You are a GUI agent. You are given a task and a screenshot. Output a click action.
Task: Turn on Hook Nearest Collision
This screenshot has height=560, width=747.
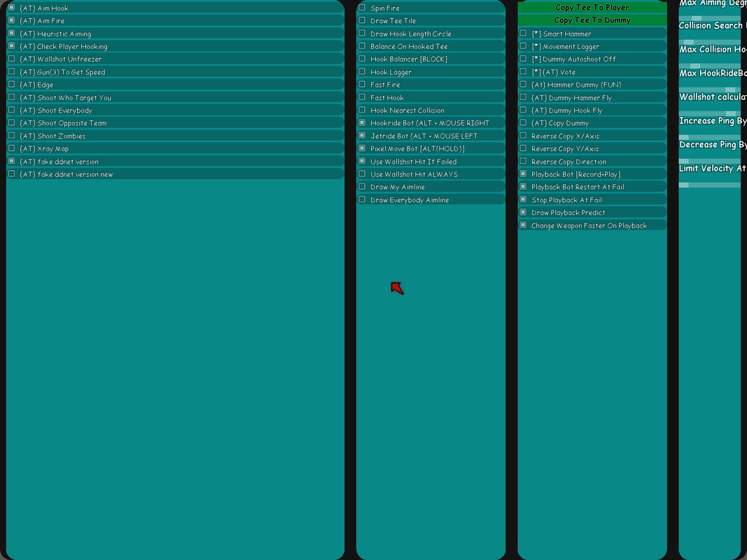point(362,110)
